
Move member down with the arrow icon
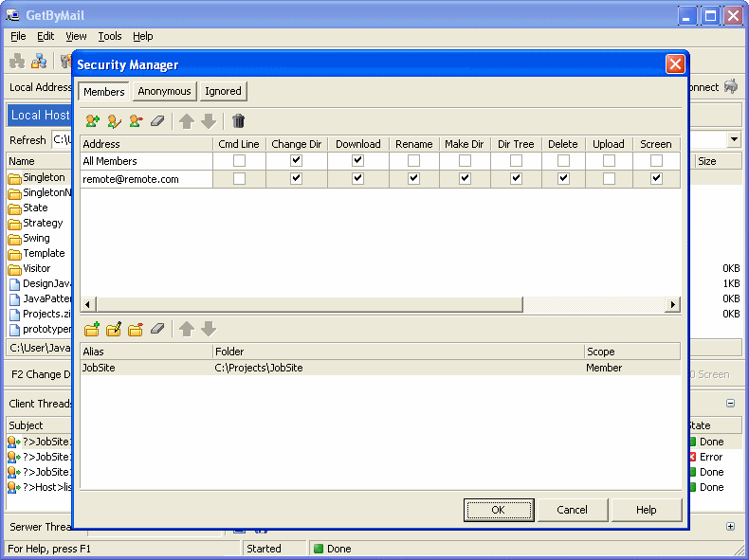(x=209, y=121)
